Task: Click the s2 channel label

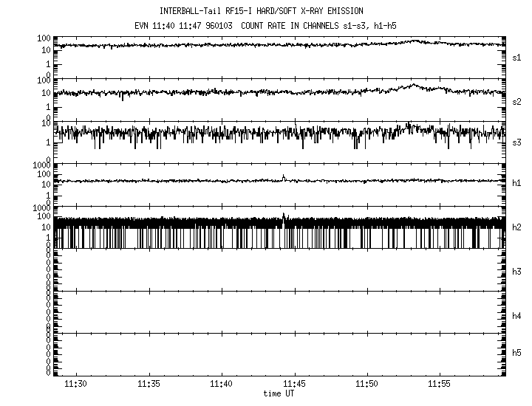Action: pos(517,100)
